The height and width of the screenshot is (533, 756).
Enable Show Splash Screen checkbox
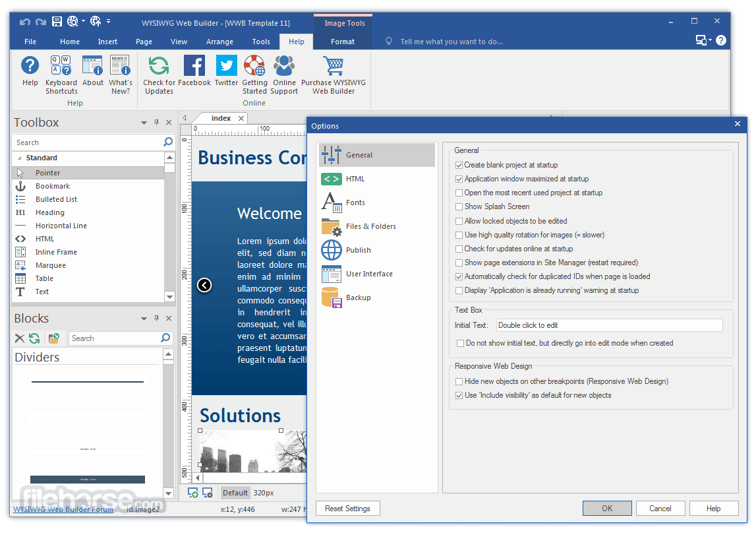tap(459, 207)
